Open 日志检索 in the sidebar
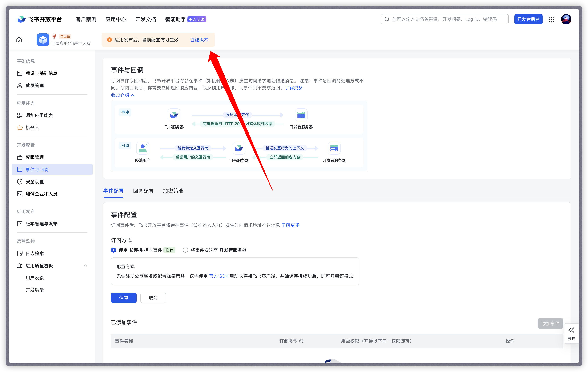Image resolution: width=588 pixels, height=372 pixels. point(35,254)
